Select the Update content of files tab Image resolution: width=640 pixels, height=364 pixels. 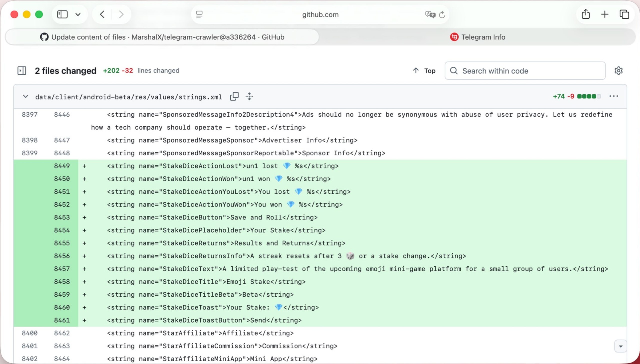point(162,37)
